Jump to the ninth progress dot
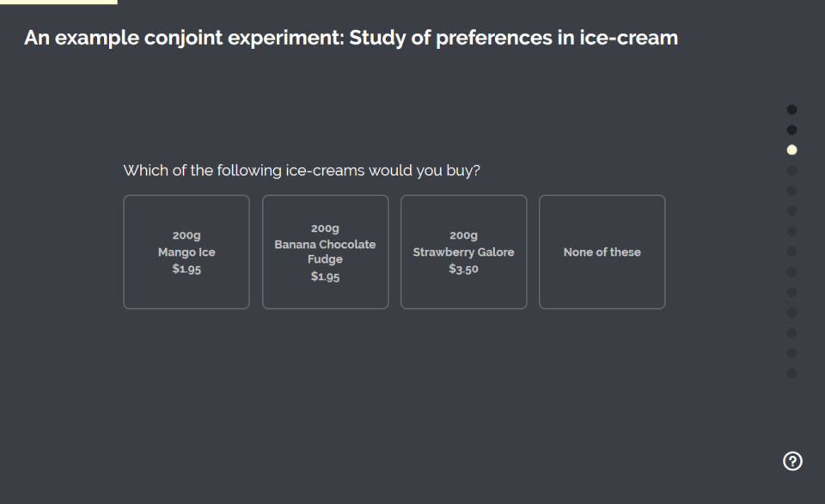Viewport: 825px width, 504px height. pyautogui.click(x=791, y=271)
